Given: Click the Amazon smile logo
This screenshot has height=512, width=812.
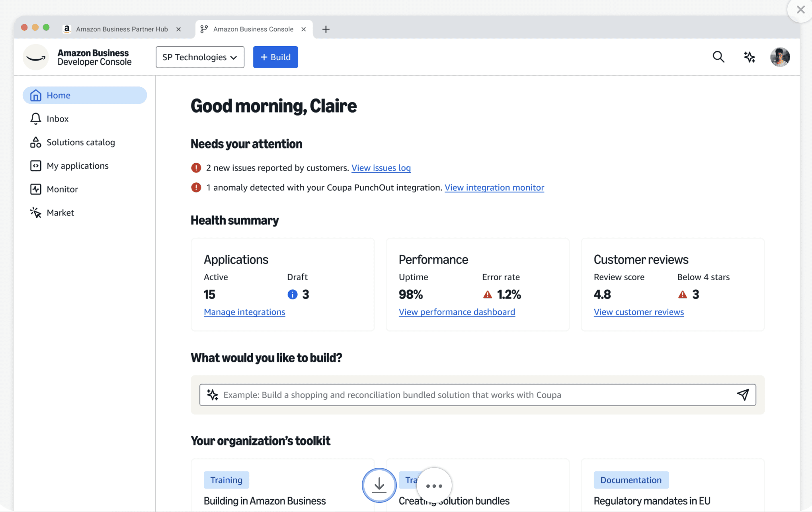Looking at the screenshot, I should coord(36,57).
